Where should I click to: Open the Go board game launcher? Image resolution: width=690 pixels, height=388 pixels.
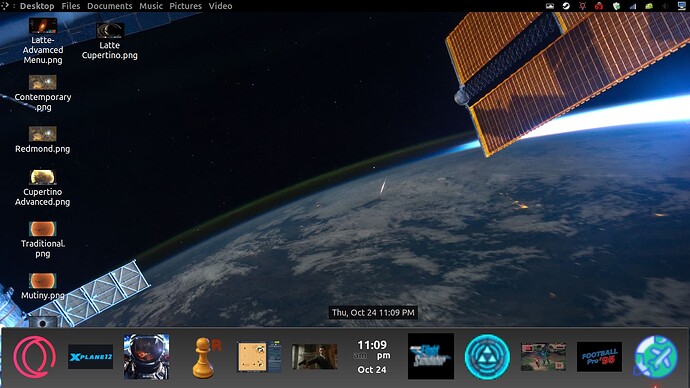point(259,357)
